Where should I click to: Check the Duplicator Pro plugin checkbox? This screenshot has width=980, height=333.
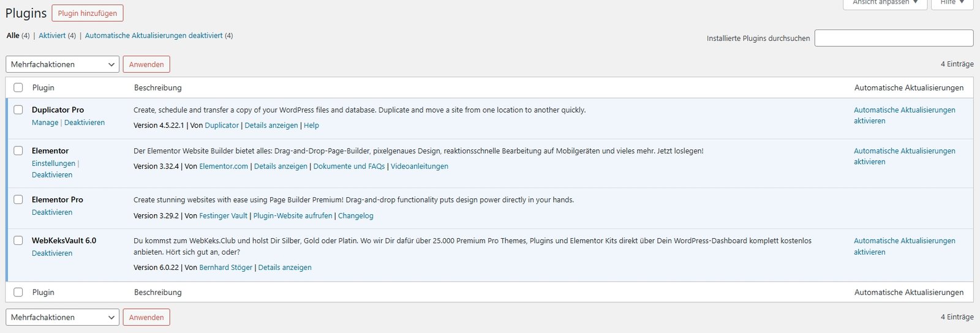[x=18, y=110]
